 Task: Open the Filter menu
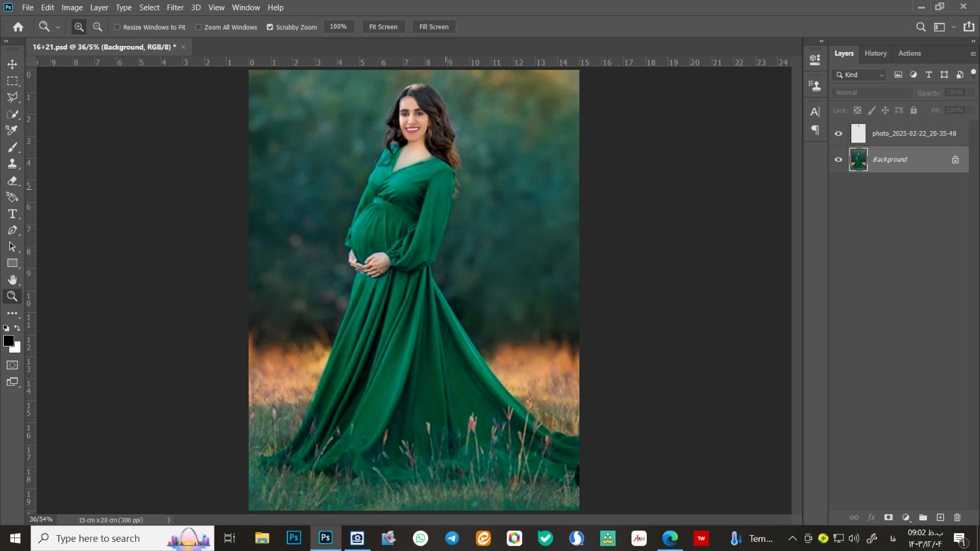175,7
